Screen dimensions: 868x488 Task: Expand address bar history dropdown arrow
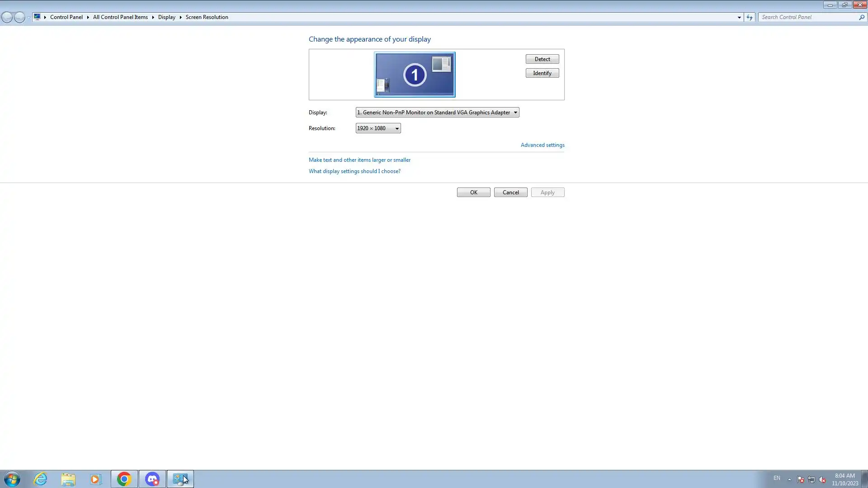739,17
